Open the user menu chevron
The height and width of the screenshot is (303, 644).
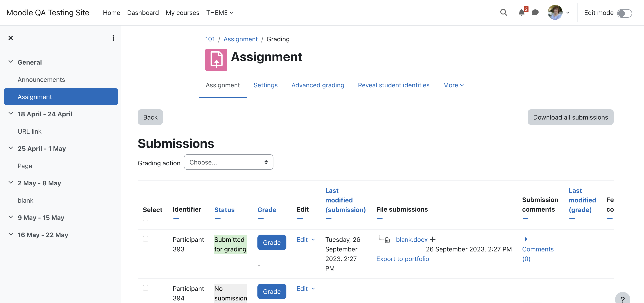[x=568, y=13]
